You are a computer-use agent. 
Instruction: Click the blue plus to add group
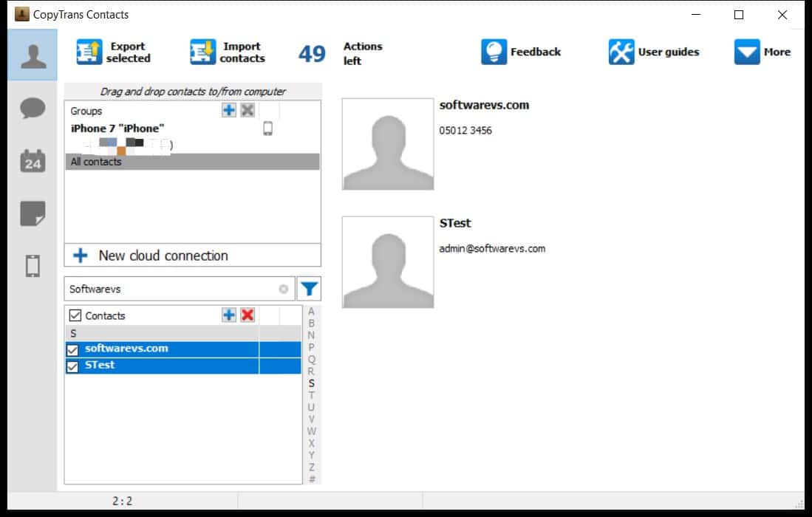point(229,110)
